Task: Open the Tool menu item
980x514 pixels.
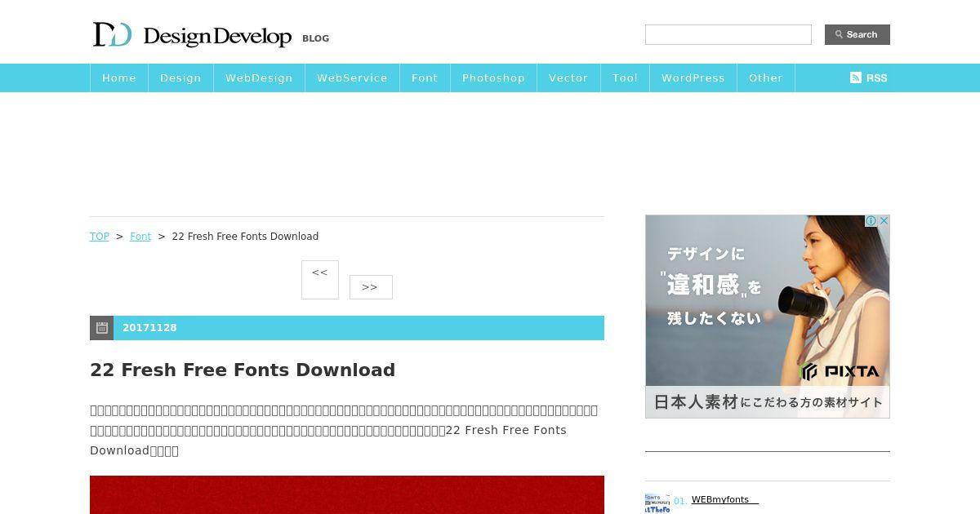Action: [625, 78]
